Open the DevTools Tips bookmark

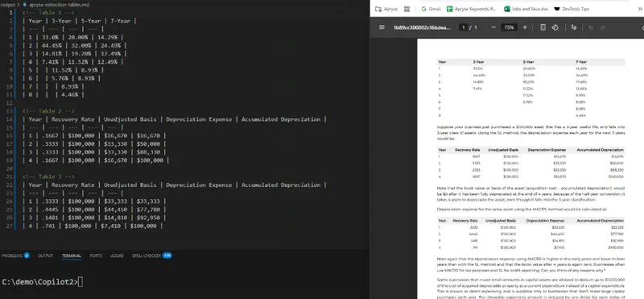tap(572, 9)
